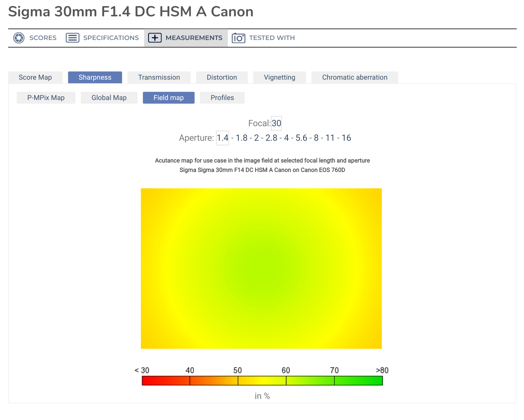Choose aperture 1.8
Viewport: 524px width, 420px height.
pyautogui.click(x=242, y=138)
